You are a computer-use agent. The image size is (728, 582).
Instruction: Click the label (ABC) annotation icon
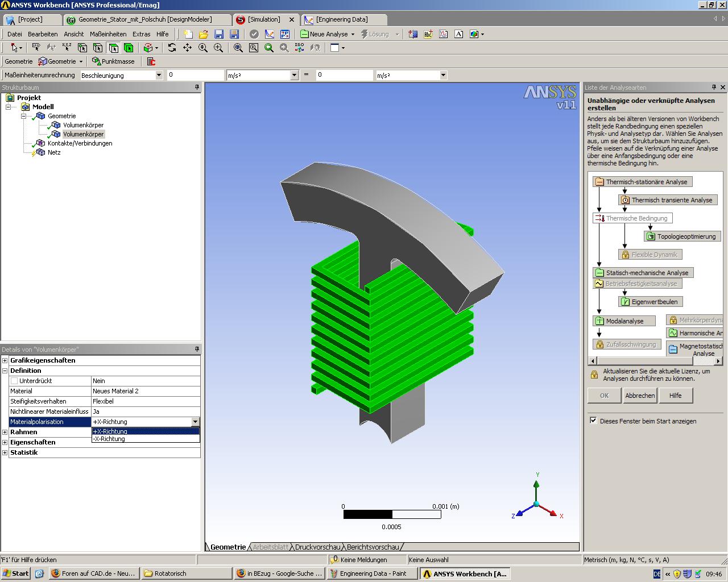(428, 34)
